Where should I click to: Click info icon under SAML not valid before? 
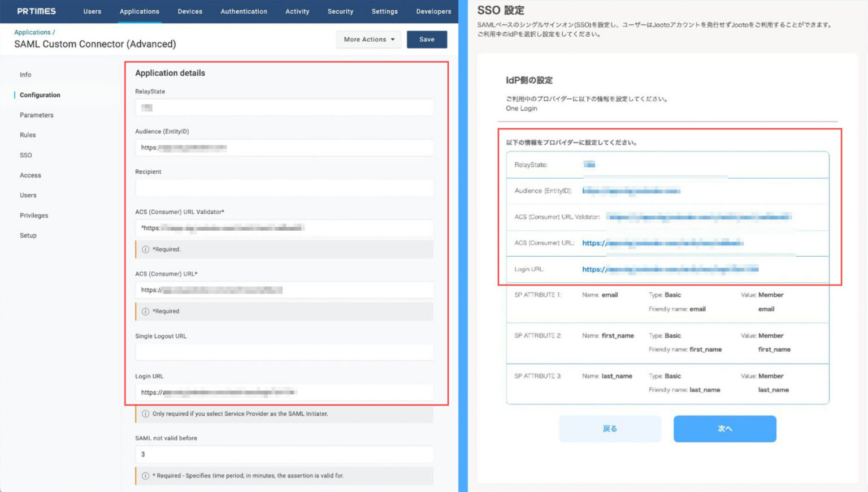[x=145, y=476]
